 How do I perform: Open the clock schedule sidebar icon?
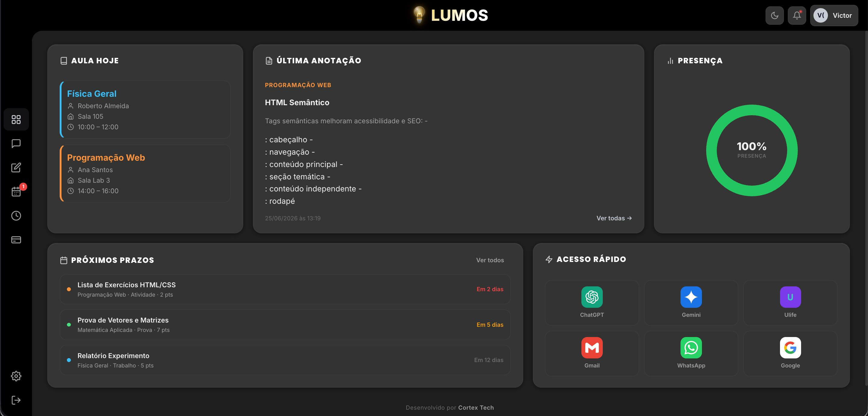click(x=16, y=216)
